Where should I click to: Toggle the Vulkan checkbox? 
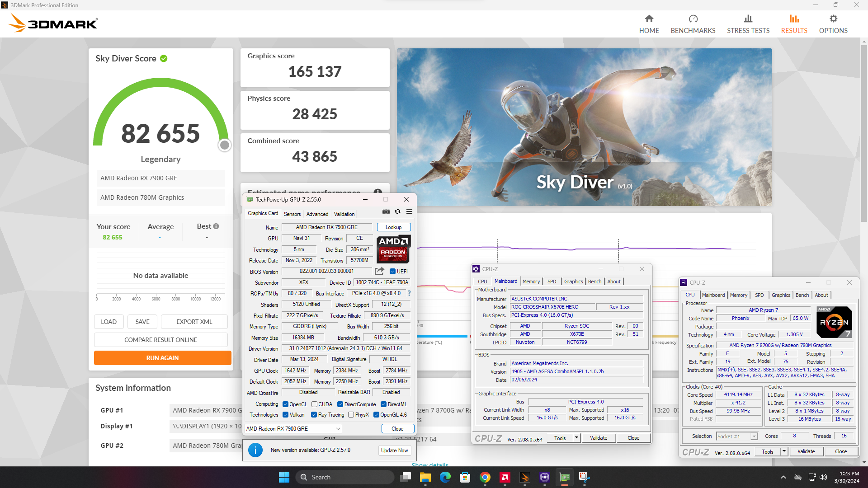click(x=285, y=415)
